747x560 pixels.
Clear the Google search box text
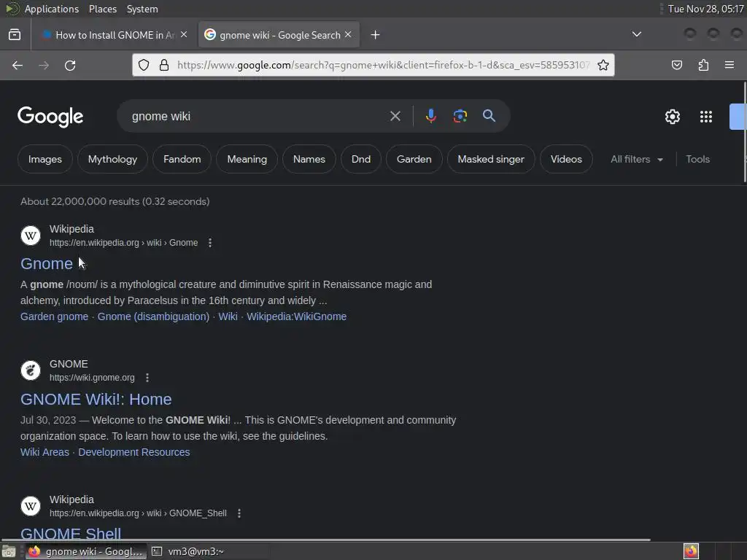[395, 116]
